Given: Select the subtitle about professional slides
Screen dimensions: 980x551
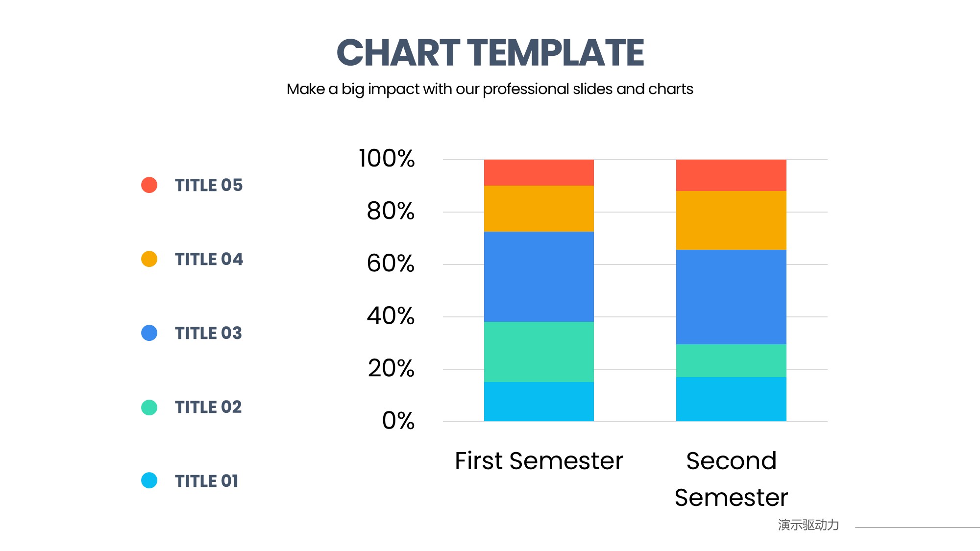Looking at the screenshot, I should click(x=490, y=89).
